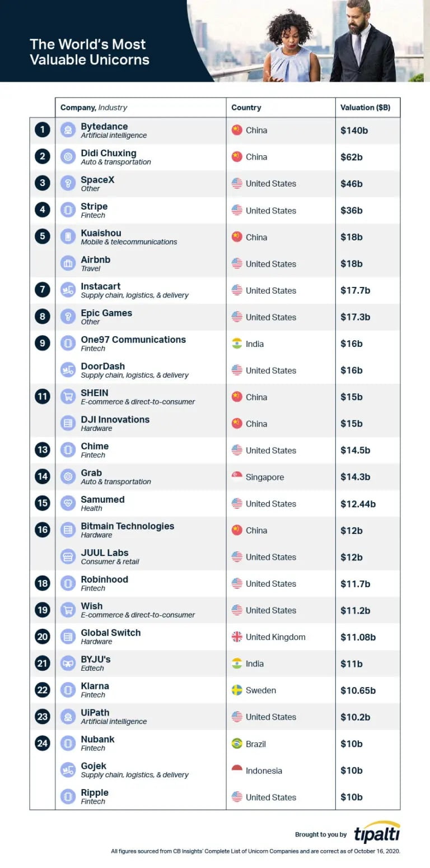Viewport: 430px width, 868px height.
Task: Click the India flag beside One97 Communications
Action: (237, 344)
